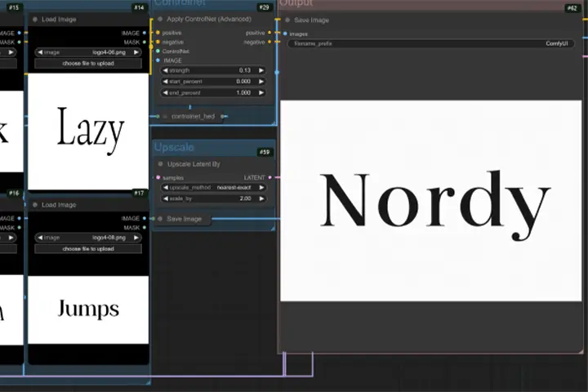Open the upscale_method nearest-exact combo
The image size is (588, 392).
213,187
